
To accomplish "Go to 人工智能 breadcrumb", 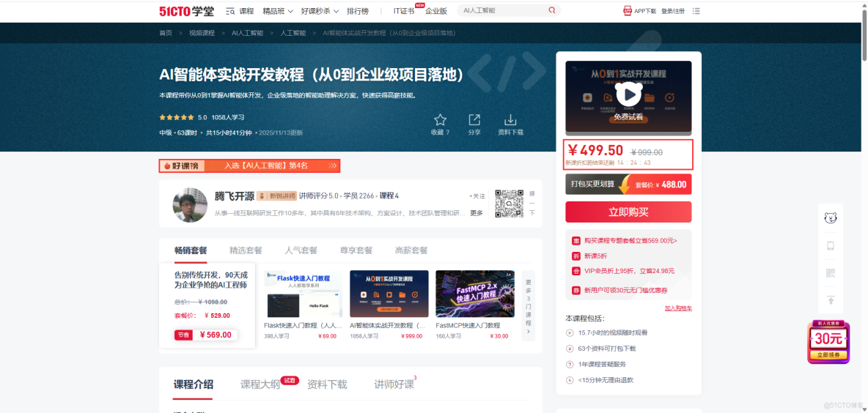I will tap(293, 33).
